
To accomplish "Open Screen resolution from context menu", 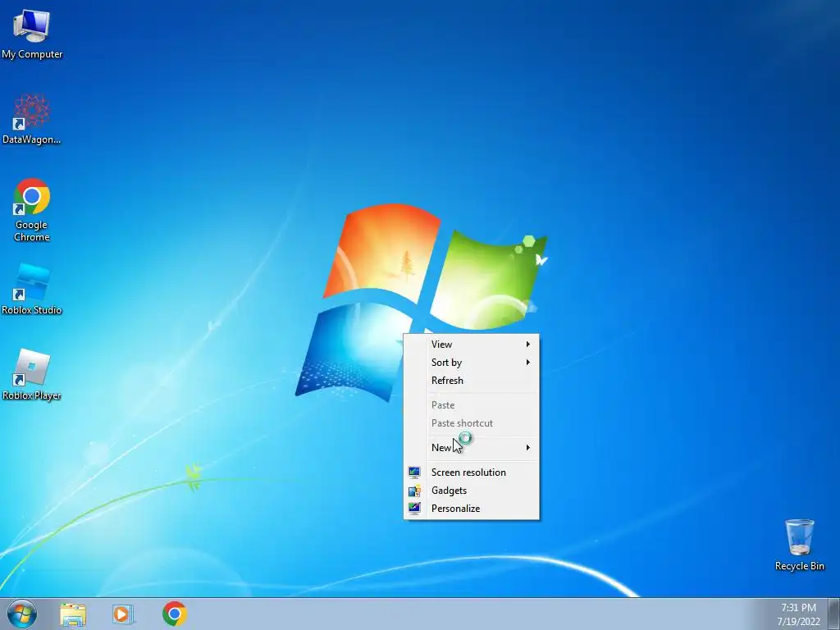I will (472, 472).
